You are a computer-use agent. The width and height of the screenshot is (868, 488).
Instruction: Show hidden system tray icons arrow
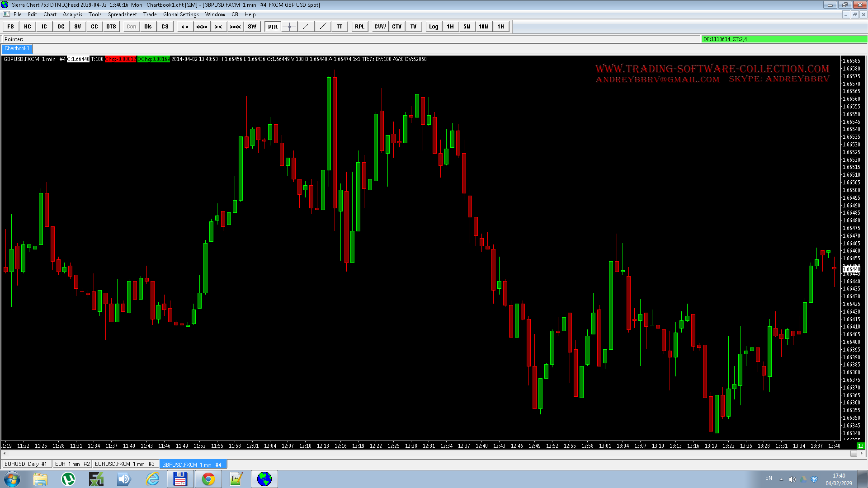[x=781, y=479]
